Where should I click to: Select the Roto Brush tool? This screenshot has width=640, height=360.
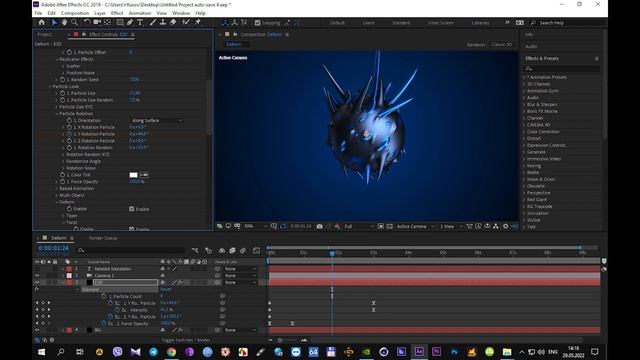(x=186, y=22)
